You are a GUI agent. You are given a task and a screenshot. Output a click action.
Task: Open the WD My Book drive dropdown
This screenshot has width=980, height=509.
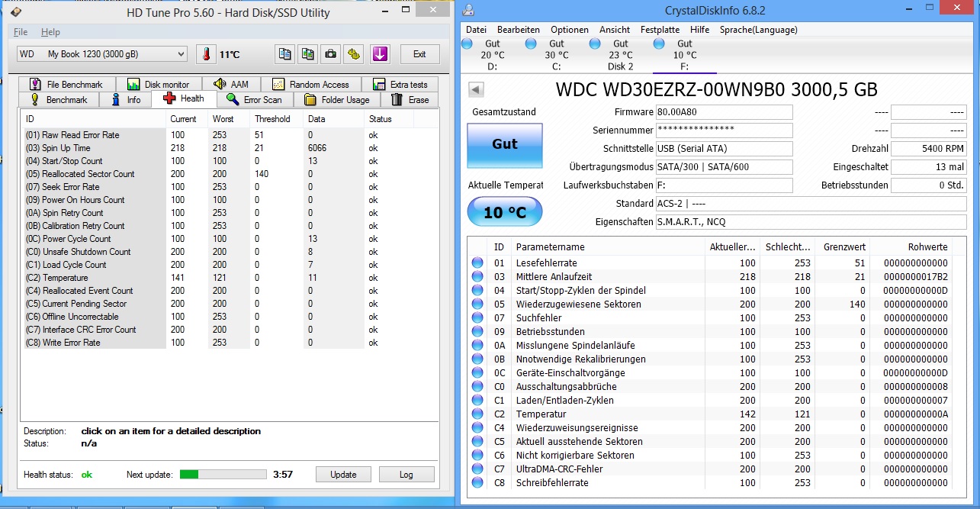click(x=101, y=54)
